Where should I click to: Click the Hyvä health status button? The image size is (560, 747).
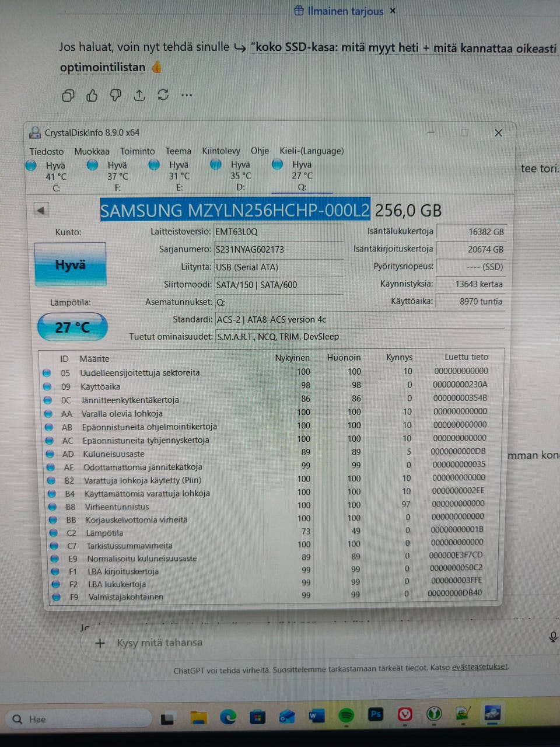(x=70, y=264)
